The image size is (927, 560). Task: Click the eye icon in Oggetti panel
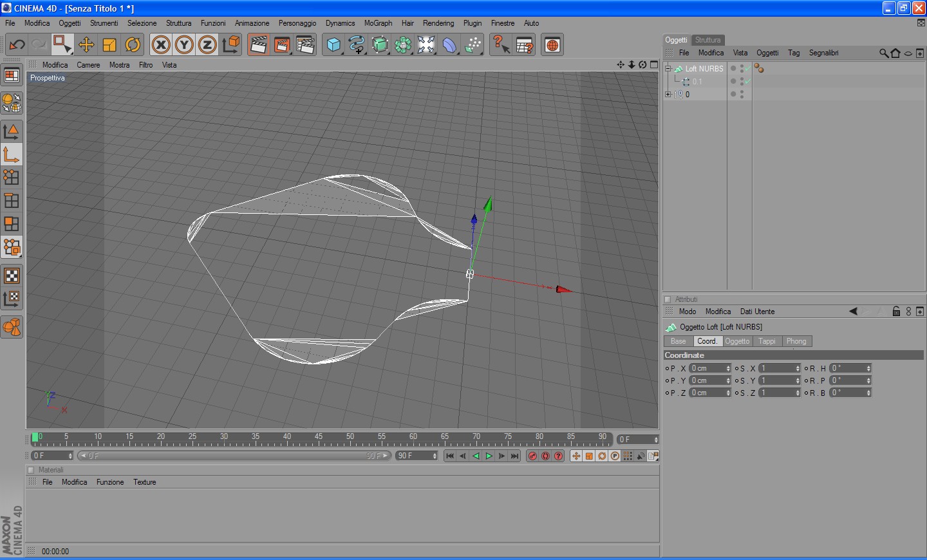(908, 53)
